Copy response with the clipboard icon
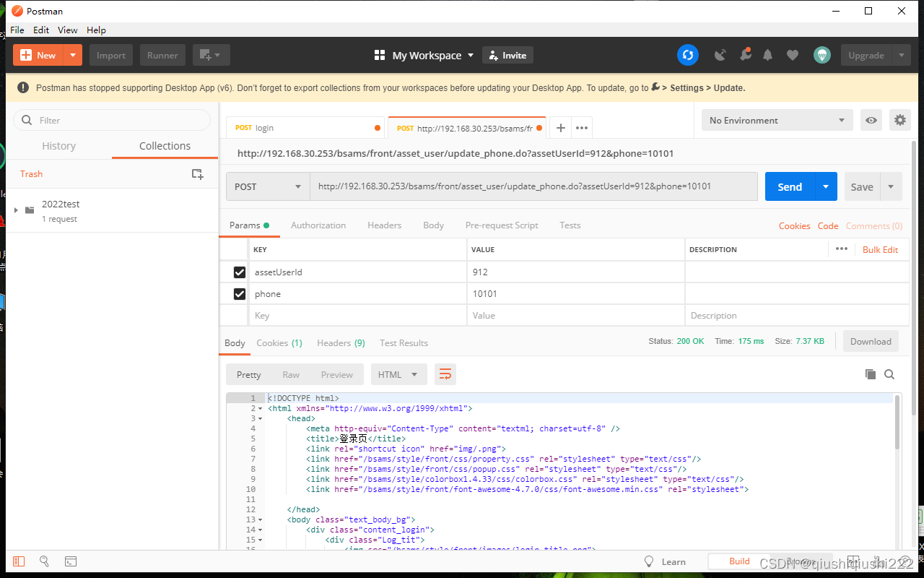This screenshot has height=578, width=924. pos(870,374)
